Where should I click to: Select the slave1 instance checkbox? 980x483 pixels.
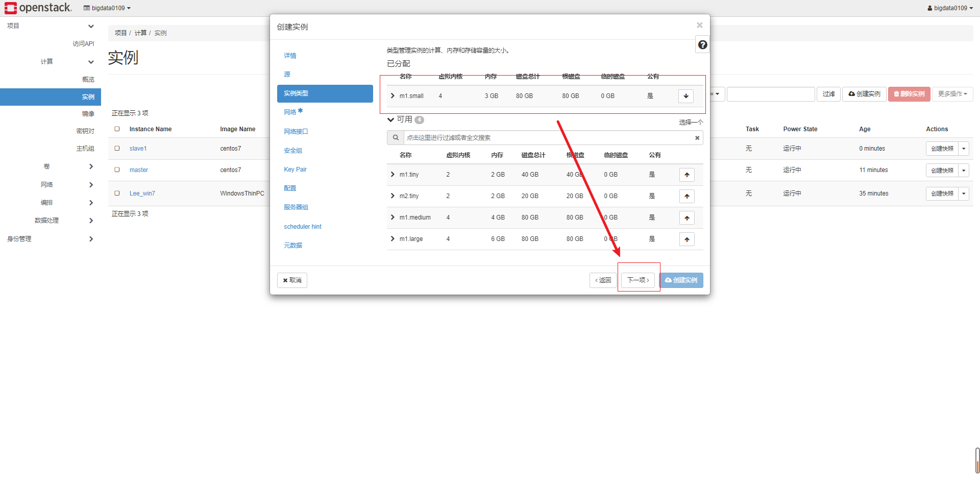click(x=117, y=148)
